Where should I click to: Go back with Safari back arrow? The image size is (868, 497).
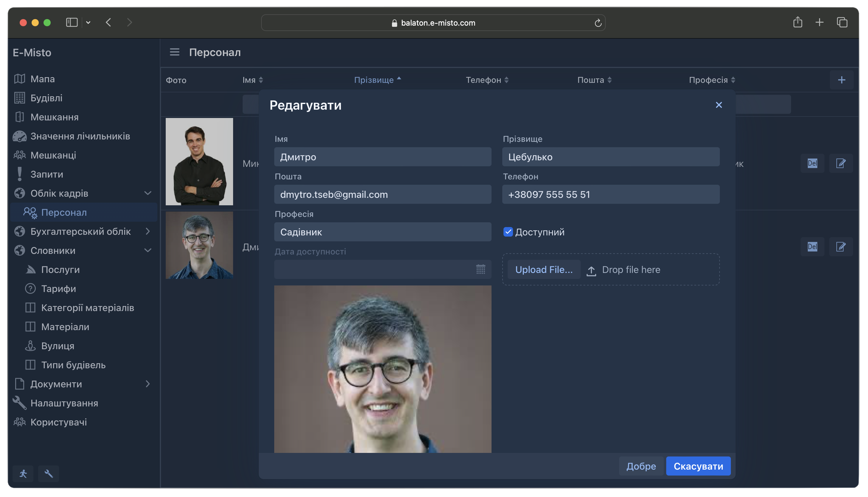click(108, 23)
